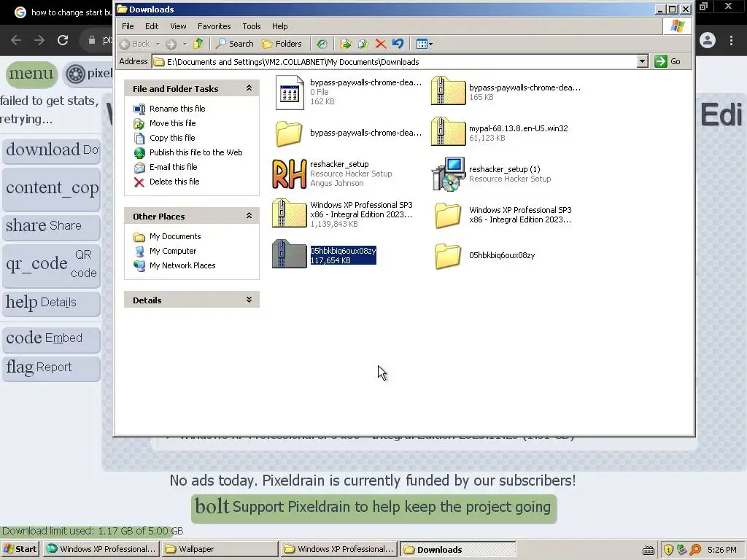Screen dimensions: 747x560
Task: Select the RH reshacker_setup icon
Action: [289, 174]
